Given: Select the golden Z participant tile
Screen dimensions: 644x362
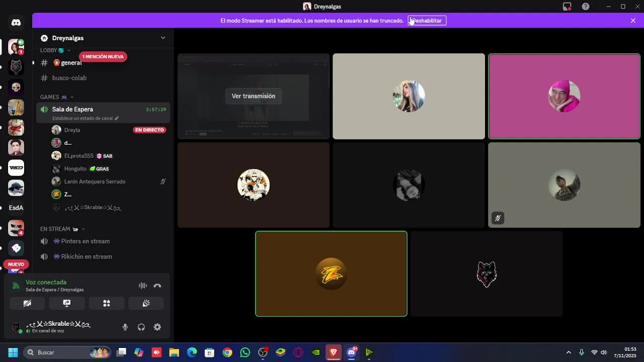Looking at the screenshot, I should [331, 274].
